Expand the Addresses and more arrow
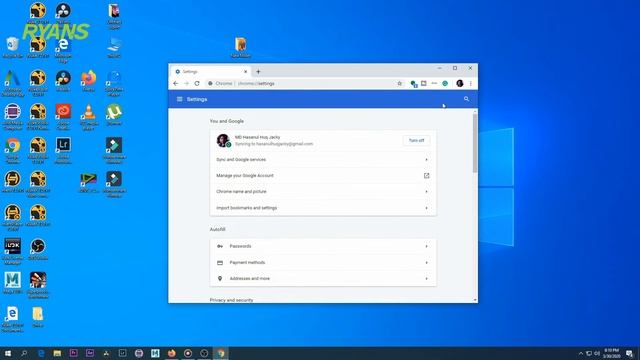 (427, 278)
